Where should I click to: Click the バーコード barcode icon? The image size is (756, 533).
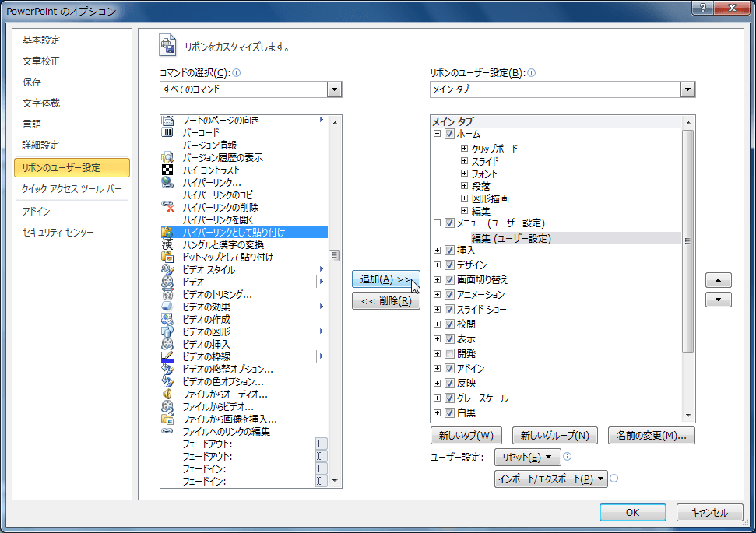pos(167,132)
